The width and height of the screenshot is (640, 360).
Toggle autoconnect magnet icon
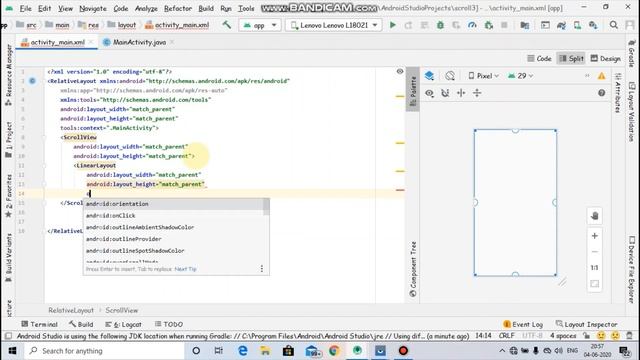pos(445,93)
